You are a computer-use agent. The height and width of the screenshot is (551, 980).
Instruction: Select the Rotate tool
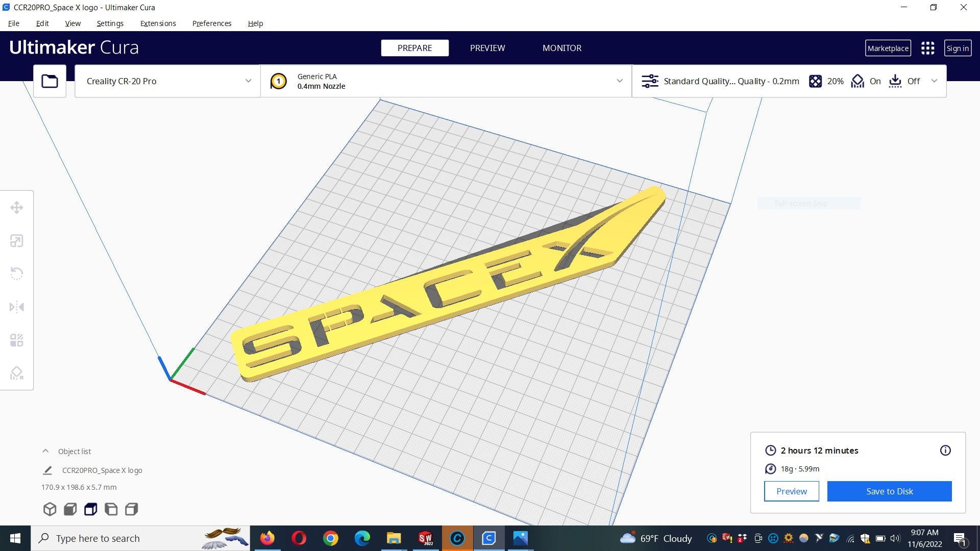tap(17, 273)
